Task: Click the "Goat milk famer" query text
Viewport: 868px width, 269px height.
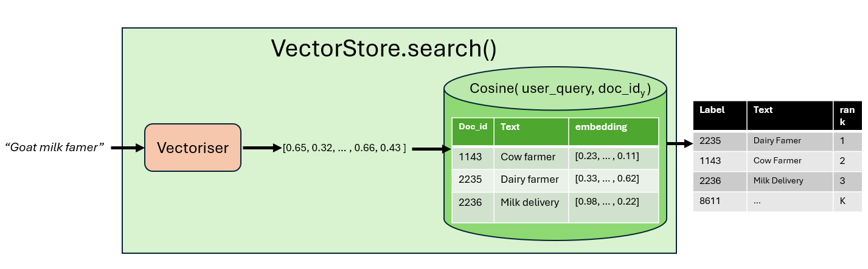Action: (x=55, y=147)
